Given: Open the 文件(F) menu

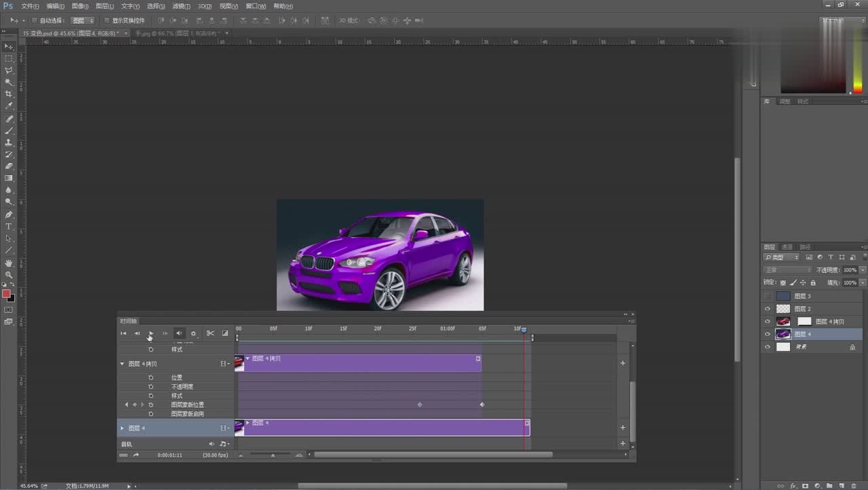Looking at the screenshot, I should [31, 6].
